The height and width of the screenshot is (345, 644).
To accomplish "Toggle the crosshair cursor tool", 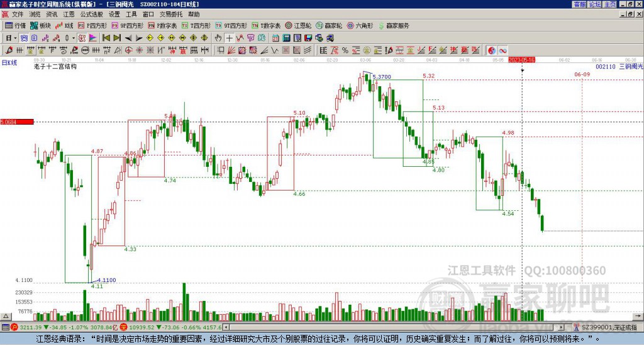I will (x=229, y=38).
